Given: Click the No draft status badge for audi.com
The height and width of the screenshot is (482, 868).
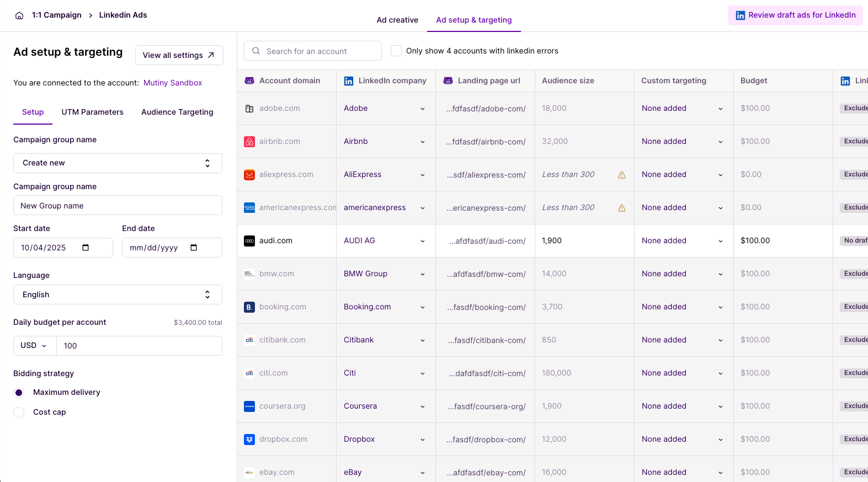Looking at the screenshot, I should pos(855,240).
